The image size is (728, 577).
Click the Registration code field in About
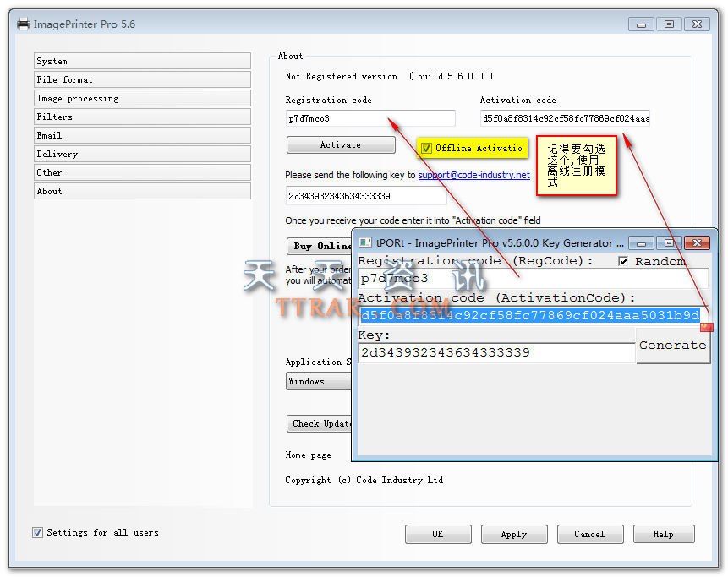(370, 118)
